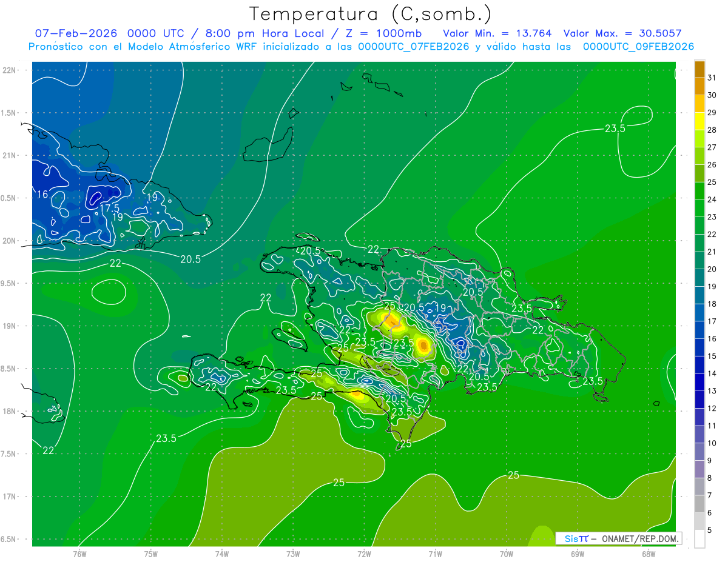
Task: Select the initialization time "0000UTC_07FEB2026"
Action: 414,47
